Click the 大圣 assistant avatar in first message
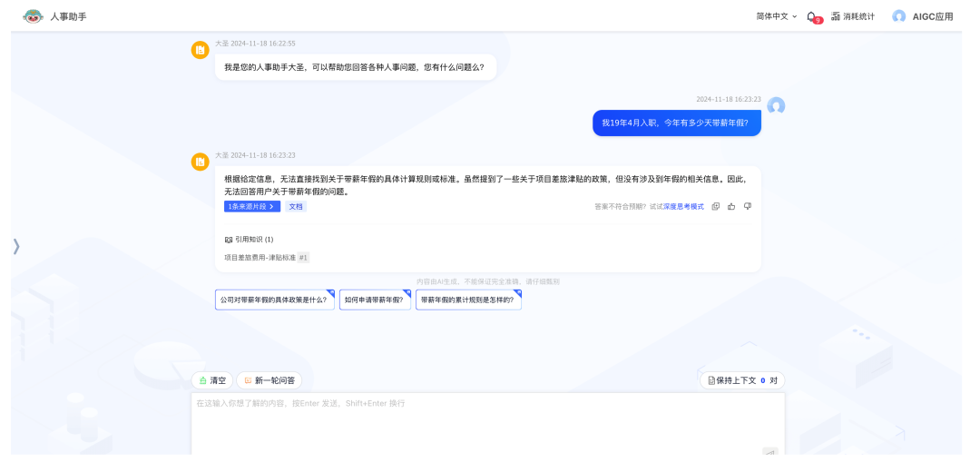The height and width of the screenshot is (472, 980). click(200, 50)
